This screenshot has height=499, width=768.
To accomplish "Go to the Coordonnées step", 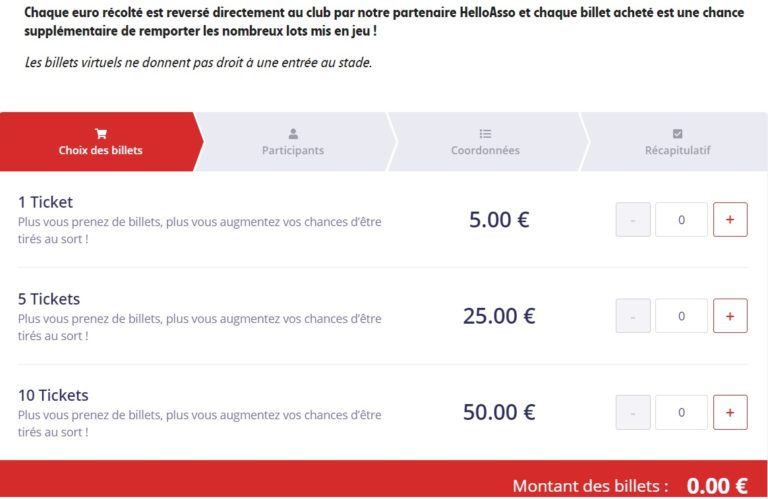I will [485, 150].
